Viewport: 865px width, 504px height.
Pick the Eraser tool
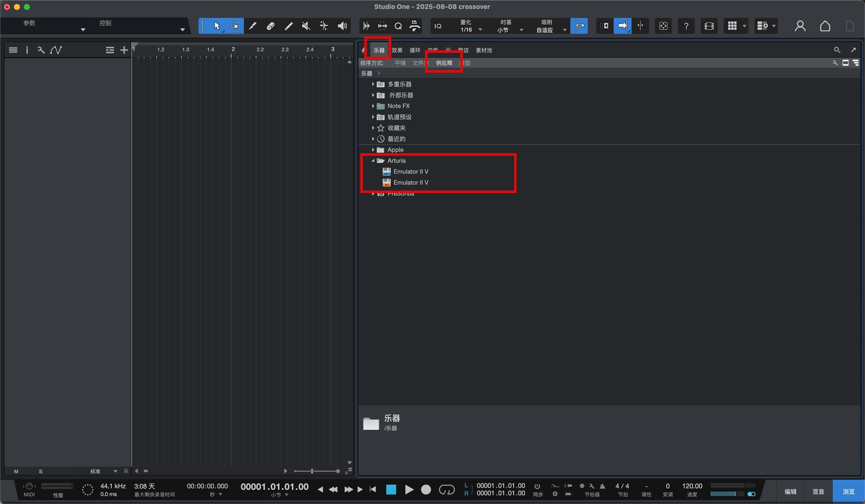pos(270,26)
